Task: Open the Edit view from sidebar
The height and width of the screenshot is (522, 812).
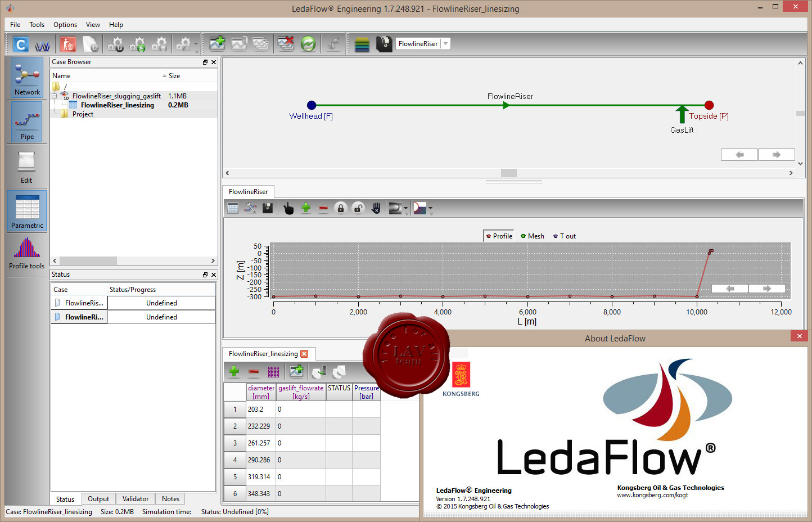Action: pos(26,167)
